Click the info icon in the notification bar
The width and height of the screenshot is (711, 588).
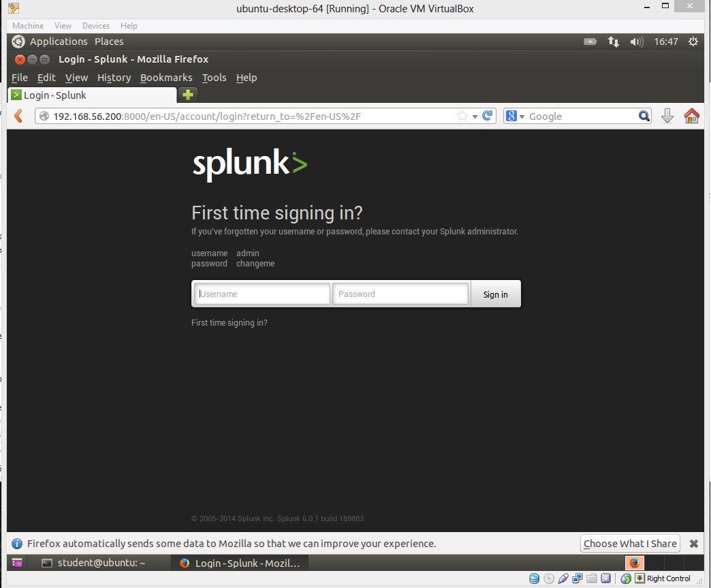pos(17,544)
